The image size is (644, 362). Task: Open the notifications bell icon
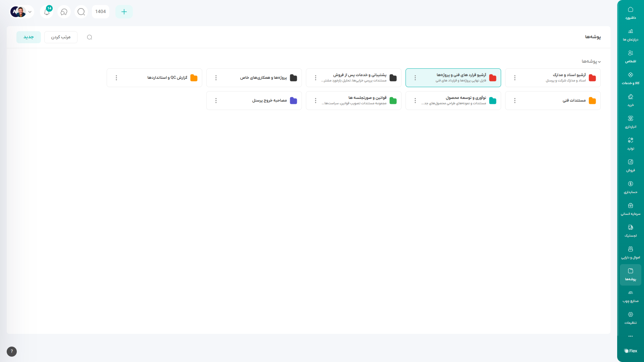coord(47,12)
